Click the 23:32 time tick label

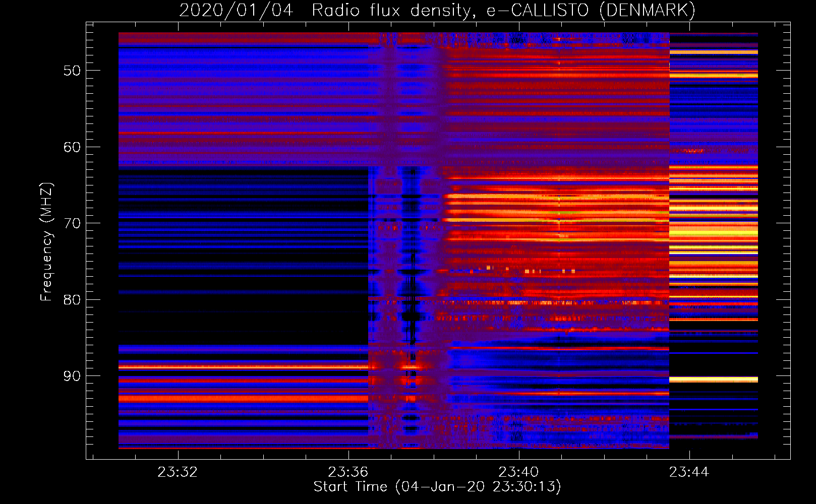[178, 472]
